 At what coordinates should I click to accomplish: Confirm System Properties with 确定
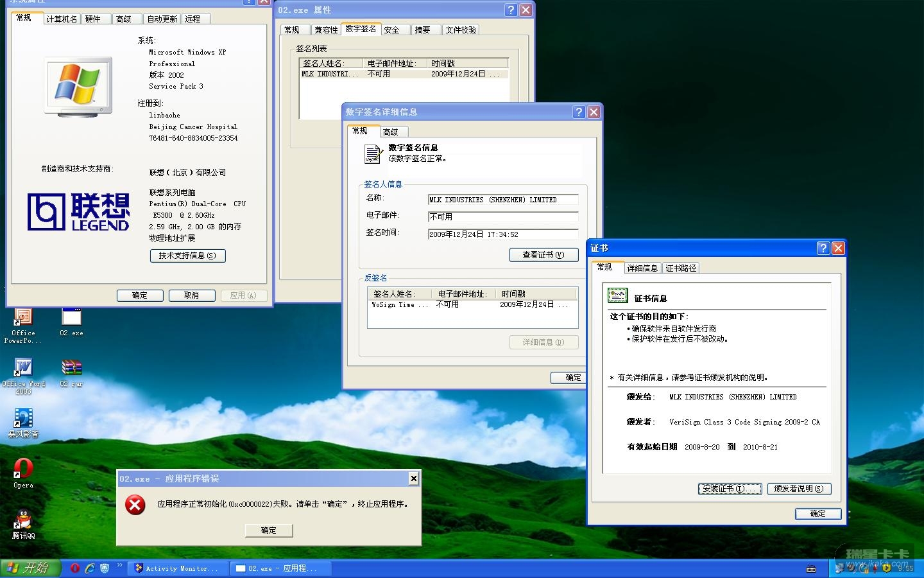pyautogui.click(x=140, y=295)
